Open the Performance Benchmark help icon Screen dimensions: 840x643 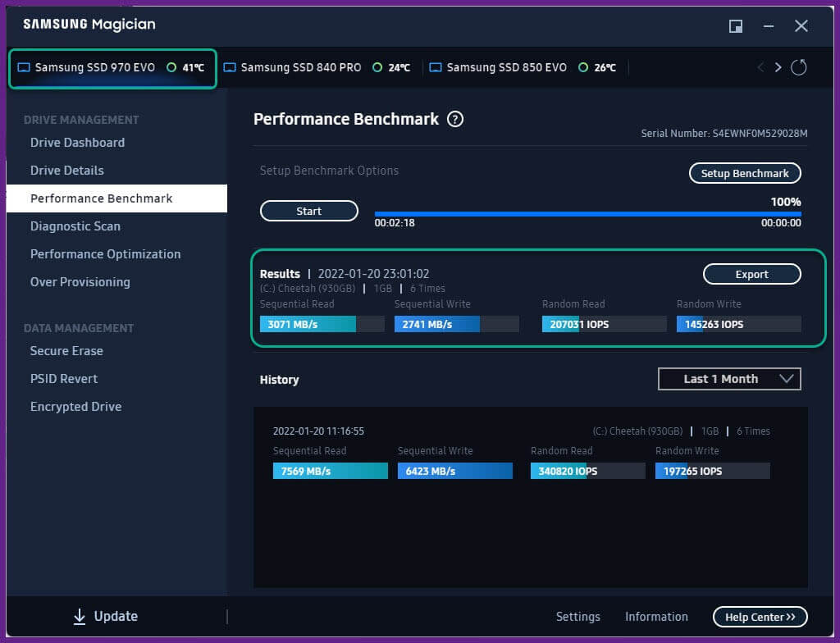point(455,119)
